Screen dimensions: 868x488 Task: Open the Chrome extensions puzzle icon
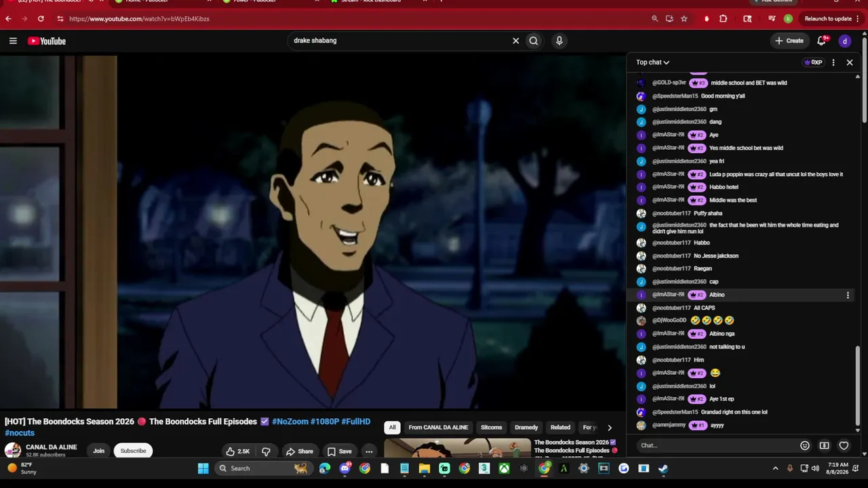click(723, 19)
